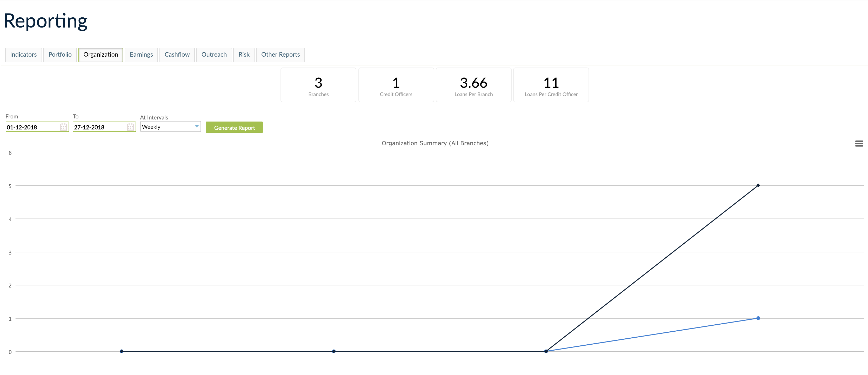868x375 pixels.
Task: Select the Organization tab
Action: point(101,55)
